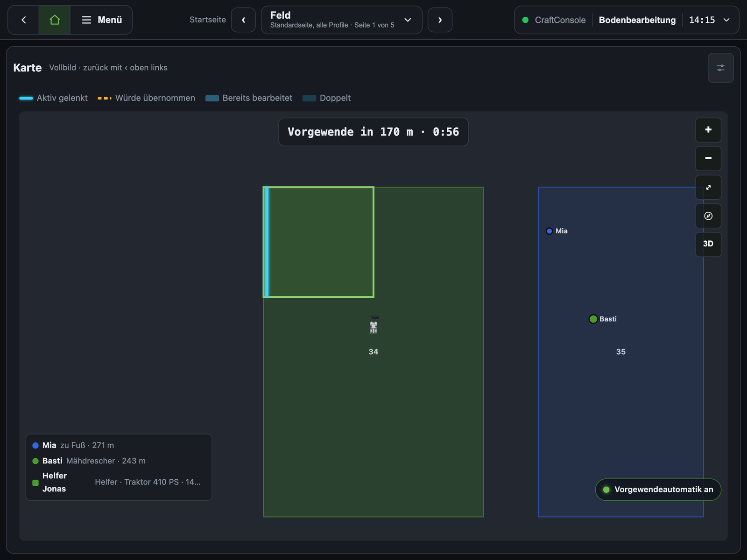
Task: Select Bodenbearbeitung mode label
Action: (637, 20)
